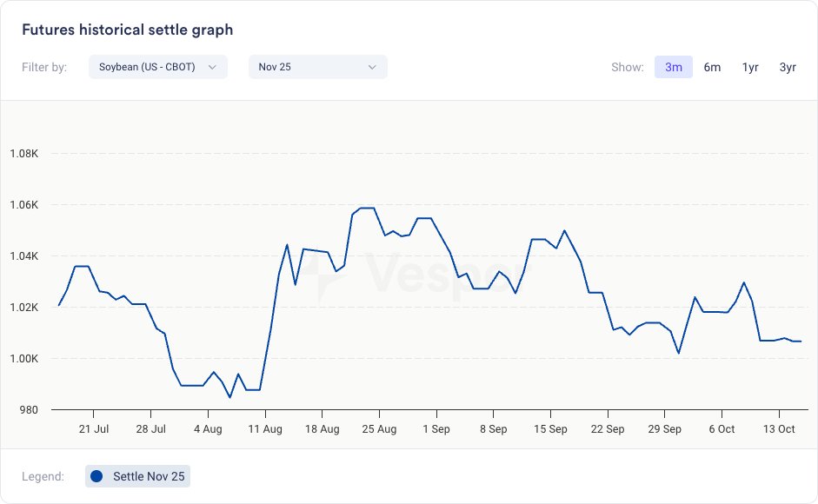The image size is (818, 504).
Task: Click the 11 Aug x-axis date label
Action: tap(265, 429)
